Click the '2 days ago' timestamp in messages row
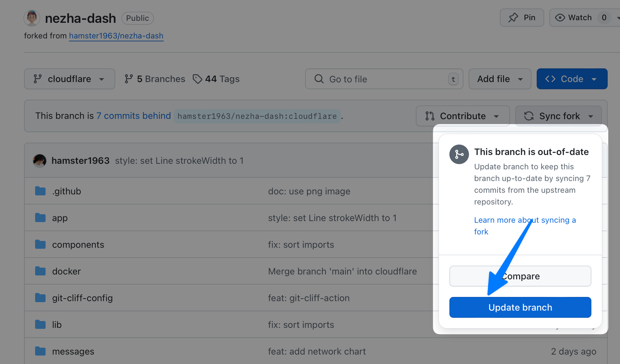620x364 pixels. coord(573,351)
